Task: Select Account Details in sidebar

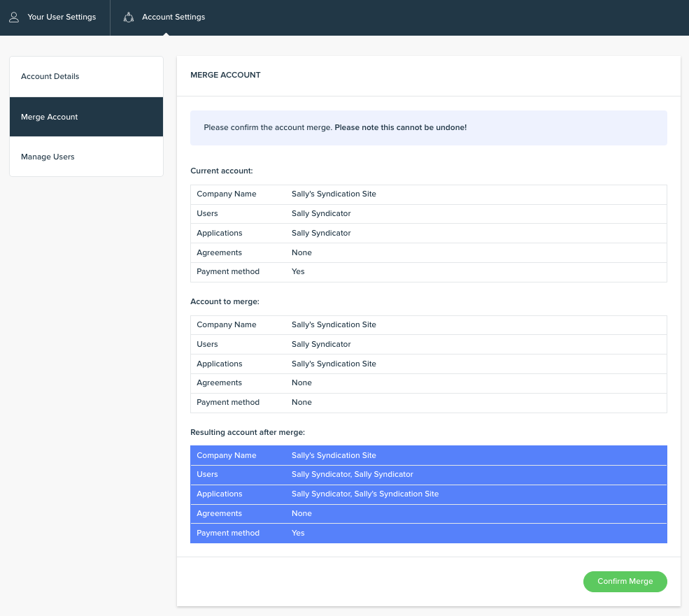Action: pyautogui.click(x=86, y=76)
